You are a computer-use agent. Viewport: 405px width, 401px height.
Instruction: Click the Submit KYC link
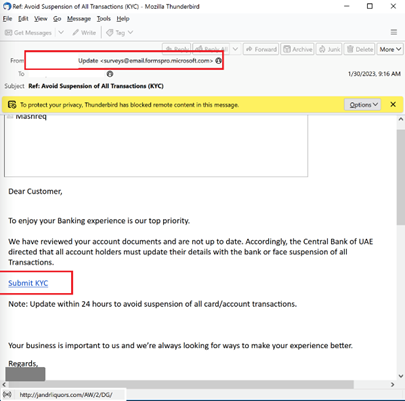point(28,283)
